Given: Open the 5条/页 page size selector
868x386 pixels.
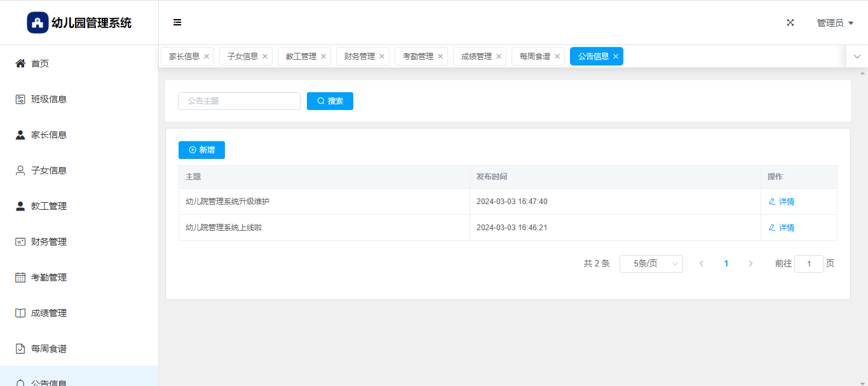Looking at the screenshot, I should pos(651,264).
